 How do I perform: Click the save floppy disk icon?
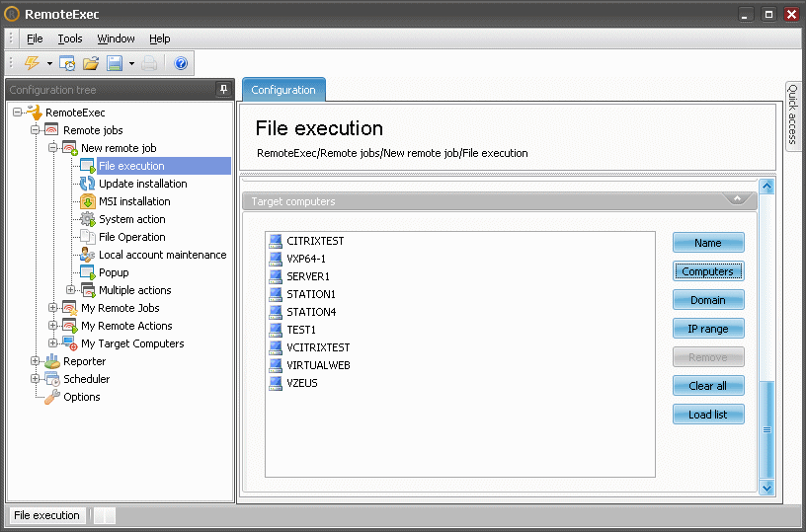tap(115, 63)
